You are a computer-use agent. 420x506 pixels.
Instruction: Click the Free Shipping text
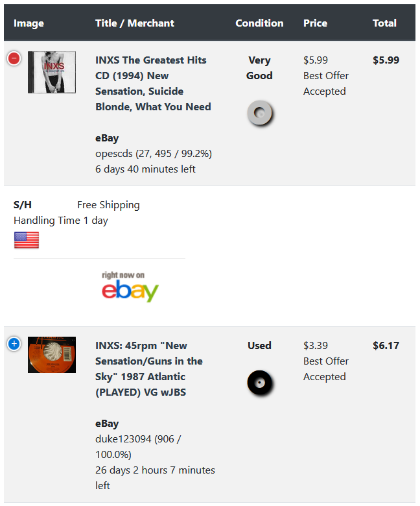(108, 205)
